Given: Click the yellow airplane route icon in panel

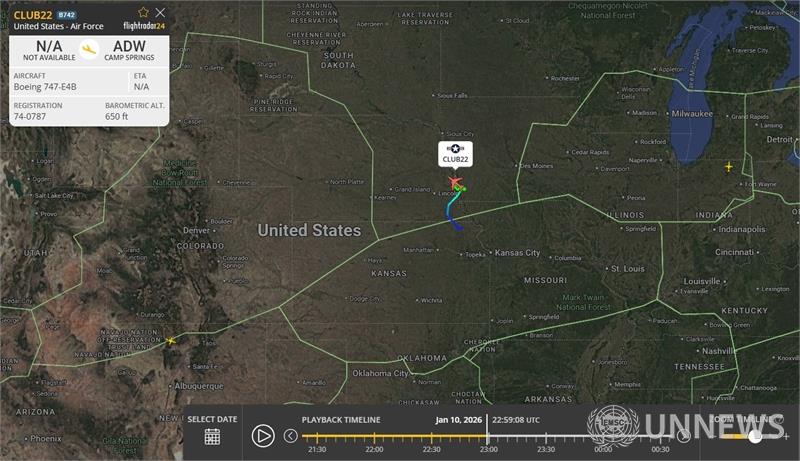Looking at the screenshot, I should (x=89, y=49).
